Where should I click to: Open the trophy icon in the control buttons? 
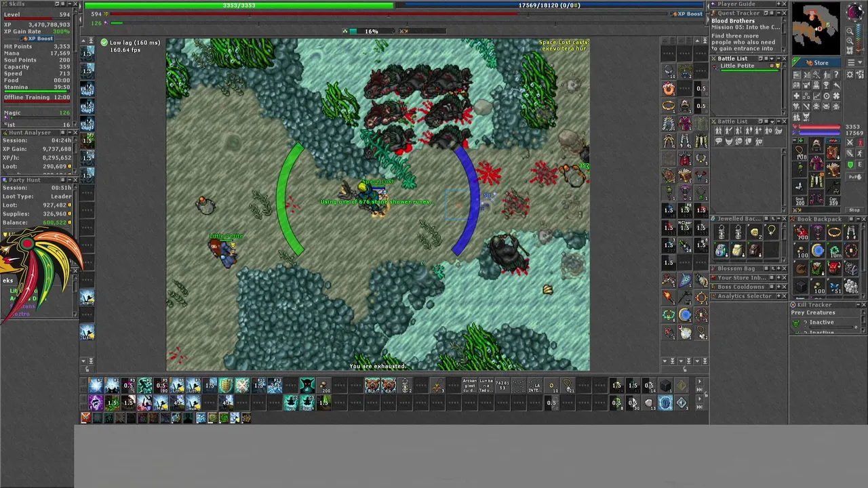(x=826, y=85)
